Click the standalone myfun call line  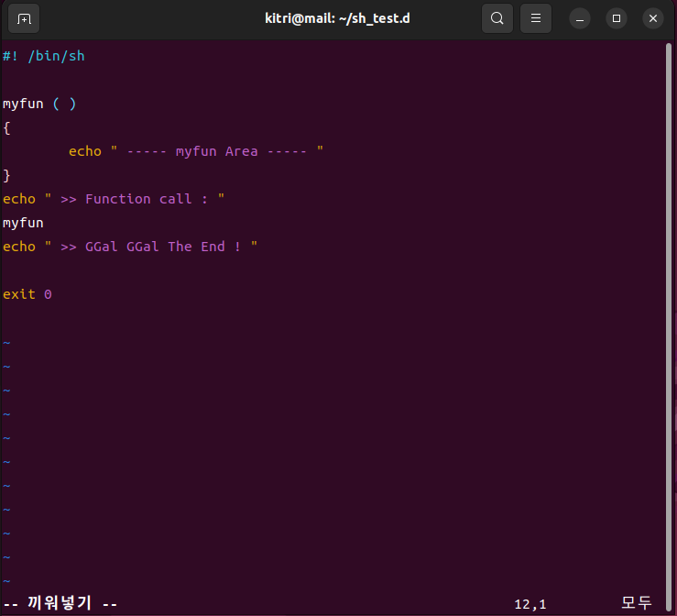[23, 223]
